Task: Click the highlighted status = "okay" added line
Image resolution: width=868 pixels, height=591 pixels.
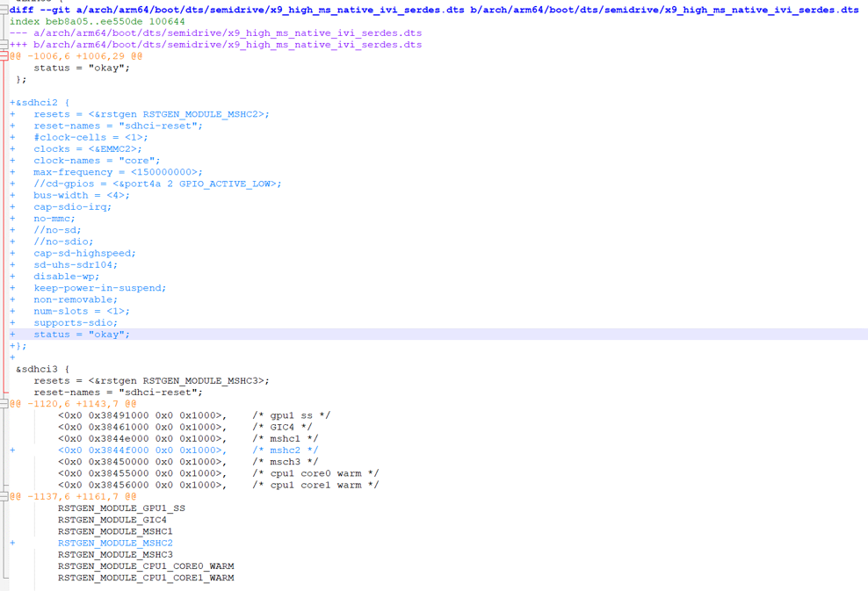Action: coord(82,335)
